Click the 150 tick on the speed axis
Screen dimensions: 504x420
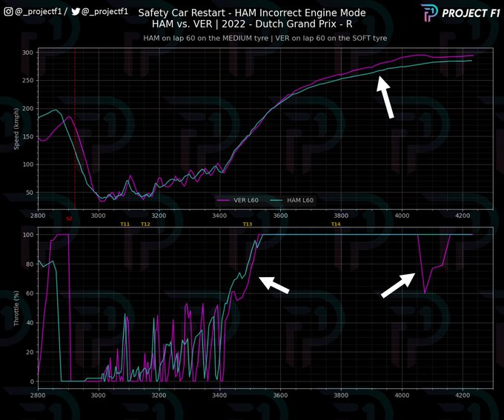click(28, 136)
